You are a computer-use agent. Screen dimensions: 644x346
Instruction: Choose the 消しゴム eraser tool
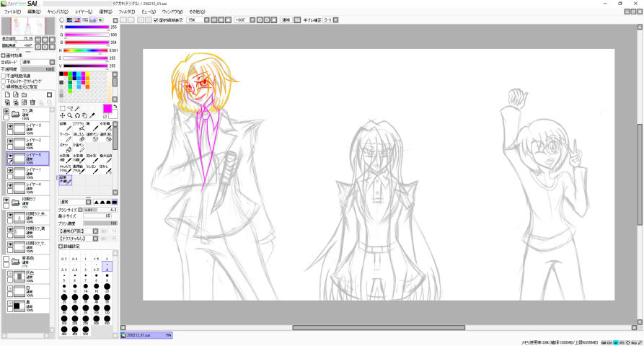coord(78,137)
